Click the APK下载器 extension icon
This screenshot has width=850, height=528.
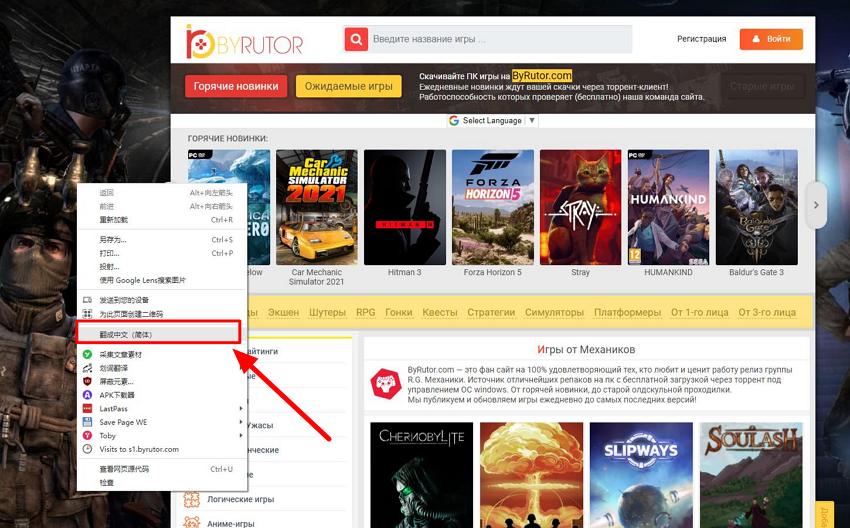pyautogui.click(x=88, y=395)
